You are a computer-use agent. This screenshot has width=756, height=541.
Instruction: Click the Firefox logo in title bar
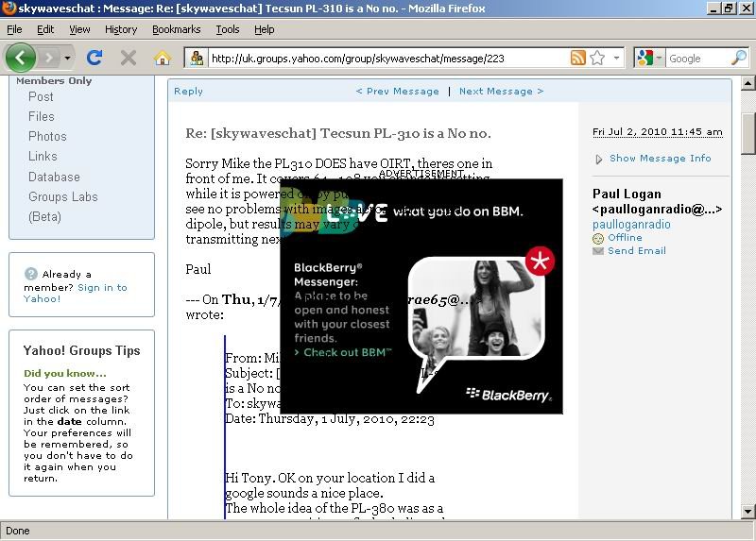(x=9, y=8)
